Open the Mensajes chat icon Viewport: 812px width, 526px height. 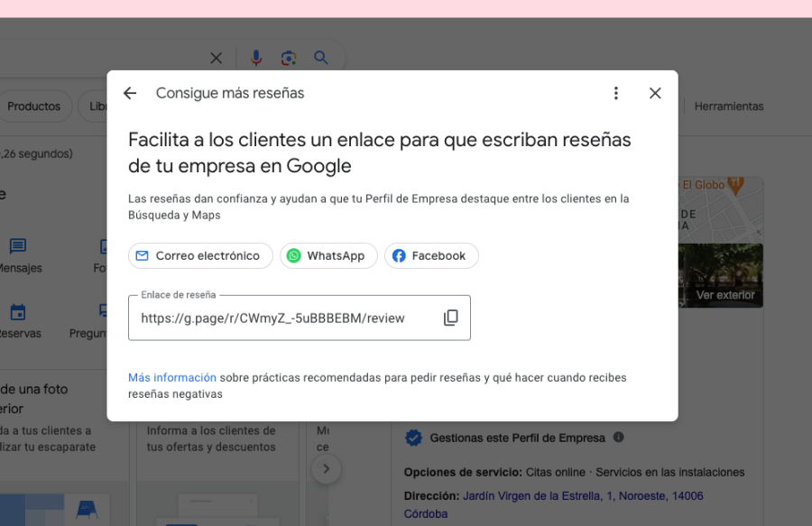[19, 247]
